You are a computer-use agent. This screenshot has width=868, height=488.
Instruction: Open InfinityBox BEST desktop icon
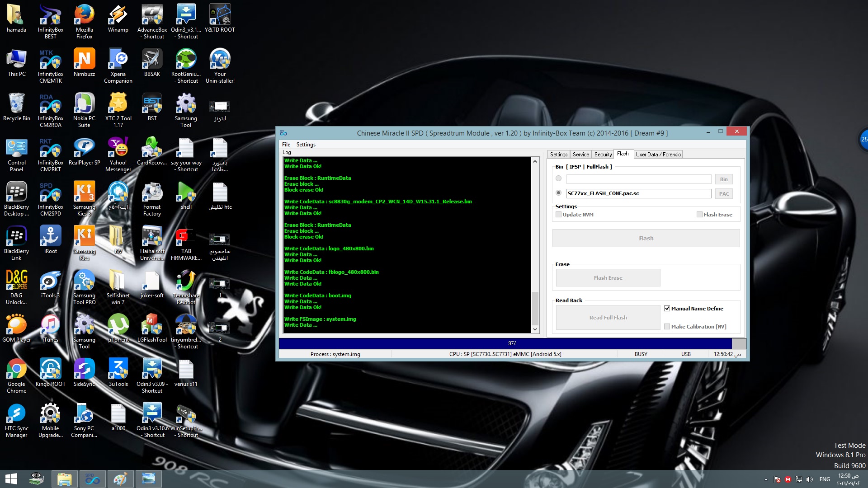50,21
